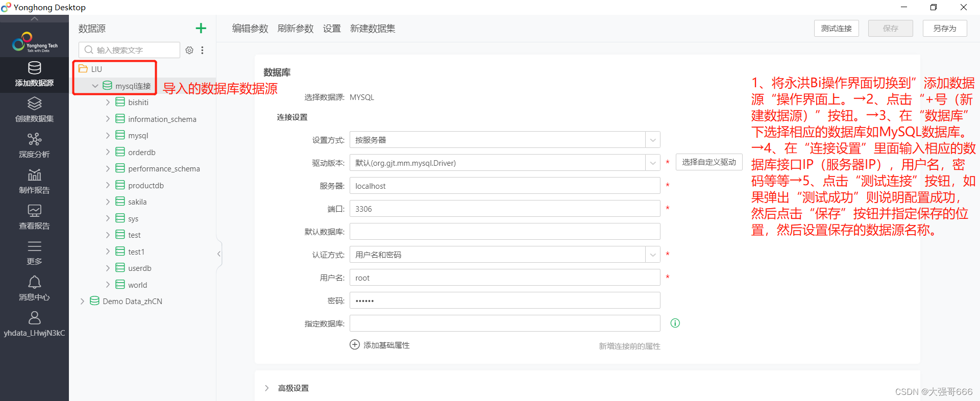Open the 创建数据集 sidebar section
Screen dimensions: 980x401
point(34,110)
